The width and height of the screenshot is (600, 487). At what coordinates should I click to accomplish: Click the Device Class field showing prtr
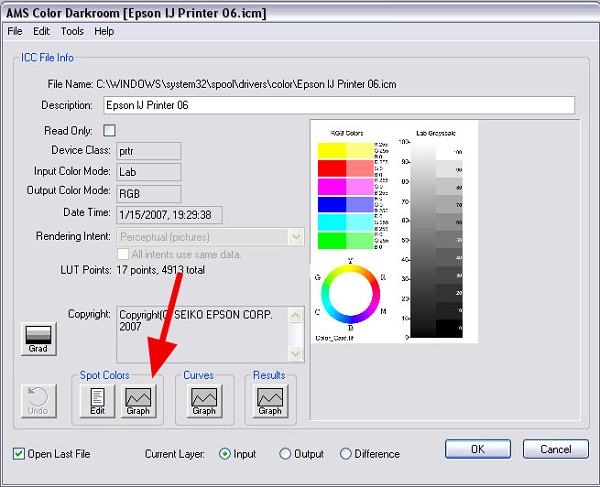click(148, 151)
